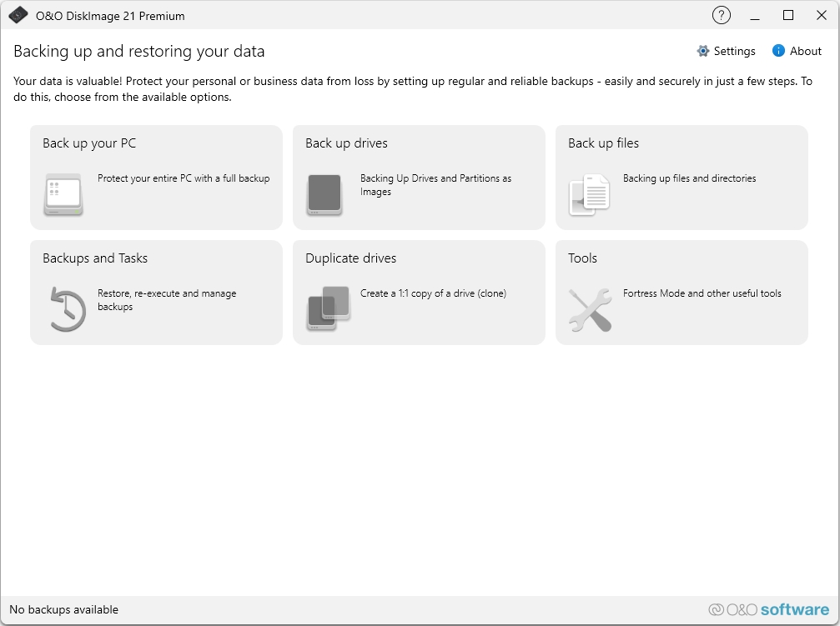Open the About text link
The height and width of the screenshot is (626, 840).
pos(806,51)
